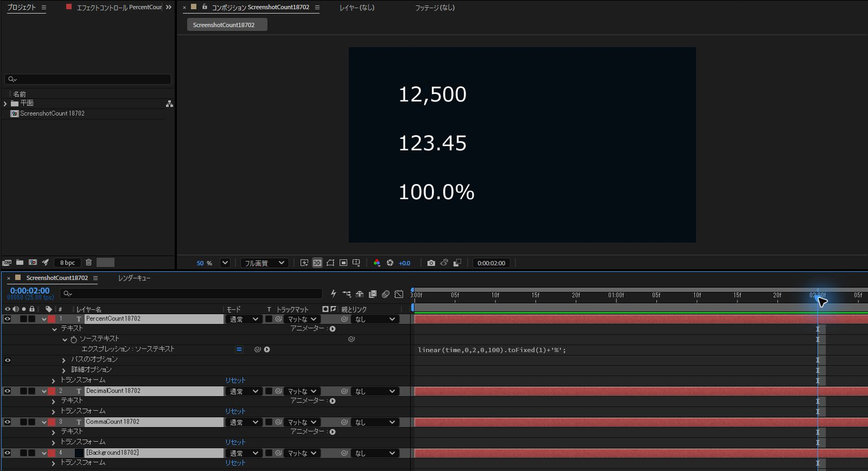Click the Region of Interest icon
This screenshot has width=868, height=471.
343,263
